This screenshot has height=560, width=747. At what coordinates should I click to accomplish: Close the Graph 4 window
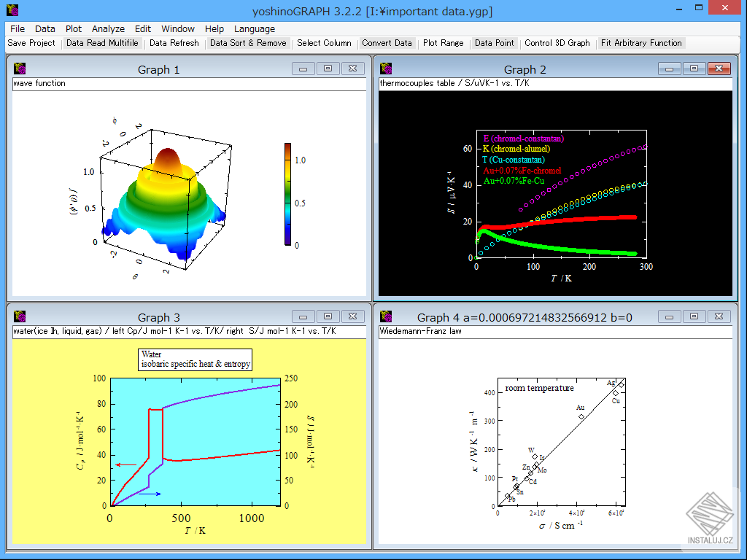click(719, 316)
